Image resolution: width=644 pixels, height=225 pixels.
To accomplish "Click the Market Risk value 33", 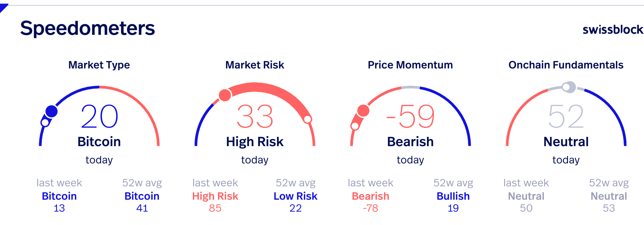I will coord(255,116).
